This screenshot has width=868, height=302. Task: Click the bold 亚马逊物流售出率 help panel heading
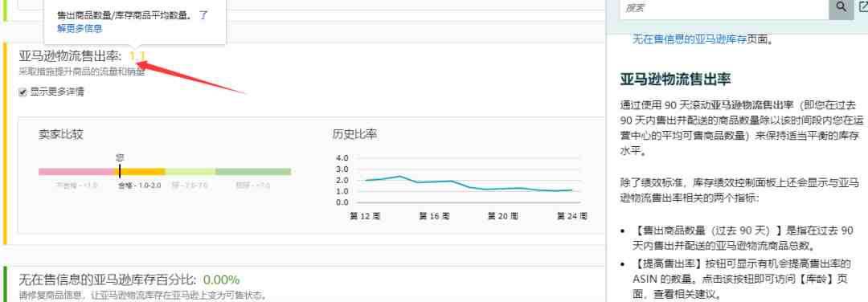(x=675, y=79)
